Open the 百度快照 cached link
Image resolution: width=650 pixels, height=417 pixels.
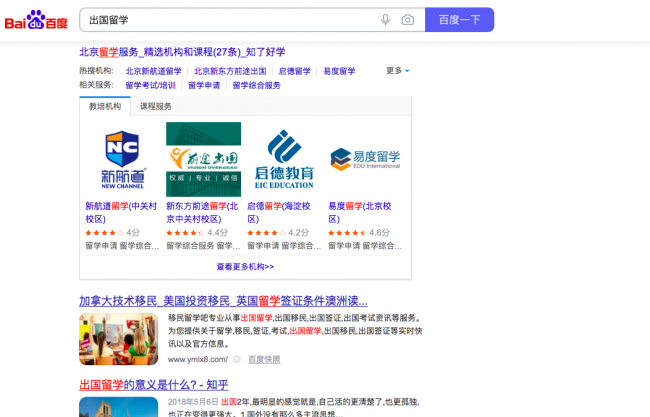point(264,359)
